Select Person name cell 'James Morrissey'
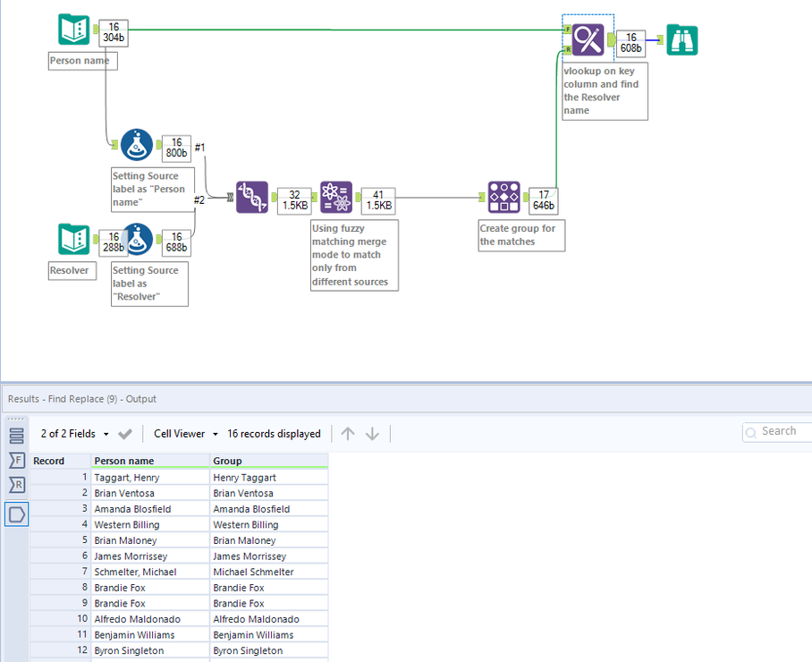 [x=151, y=556]
